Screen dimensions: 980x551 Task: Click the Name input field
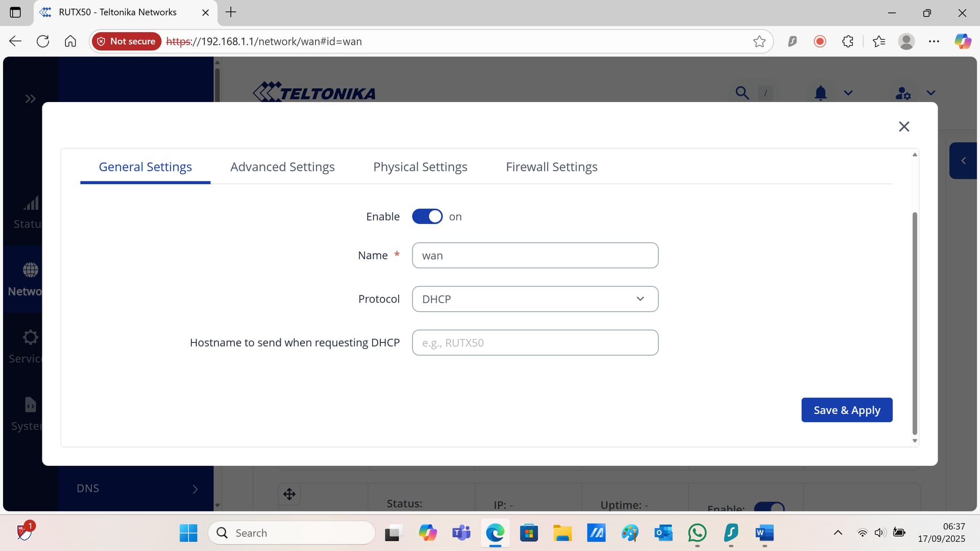(x=535, y=256)
